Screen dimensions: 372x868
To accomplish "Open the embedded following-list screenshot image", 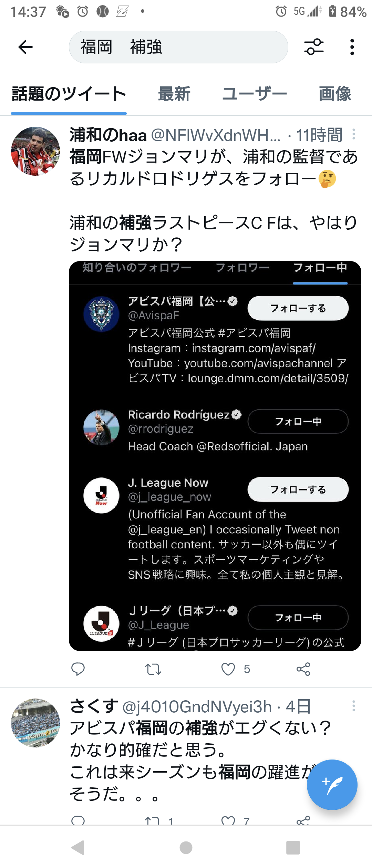I will 215,456.
